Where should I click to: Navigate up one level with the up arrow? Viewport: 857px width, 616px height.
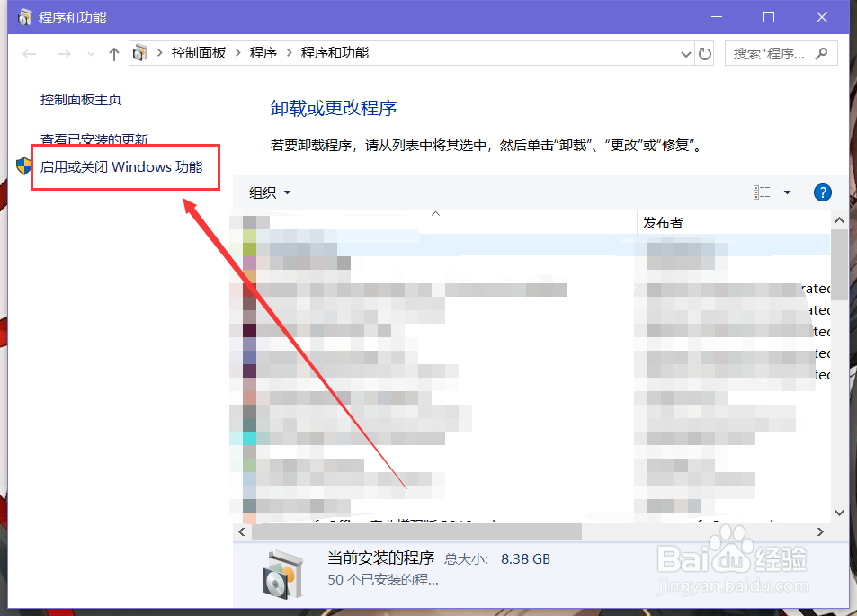[x=112, y=53]
